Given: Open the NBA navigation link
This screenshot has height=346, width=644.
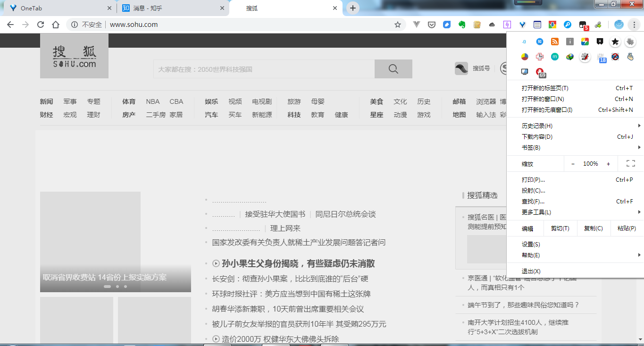Looking at the screenshot, I should tap(153, 101).
